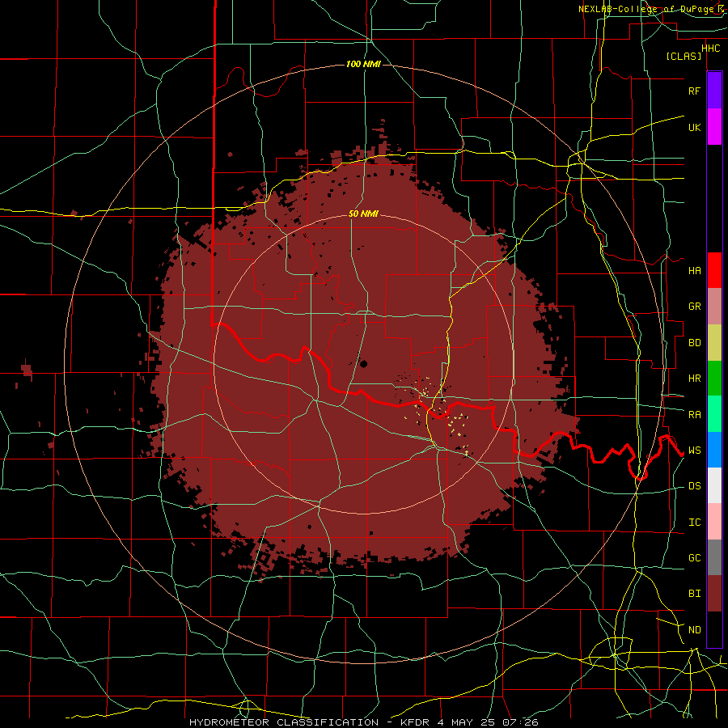Image resolution: width=728 pixels, height=728 pixels.
Task: Click the 'IC' legend label
Action: (x=695, y=523)
